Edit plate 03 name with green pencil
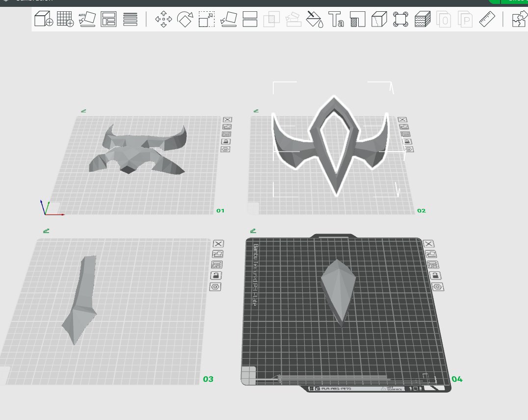This screenshot has width=528, height=420. (47, 231)
